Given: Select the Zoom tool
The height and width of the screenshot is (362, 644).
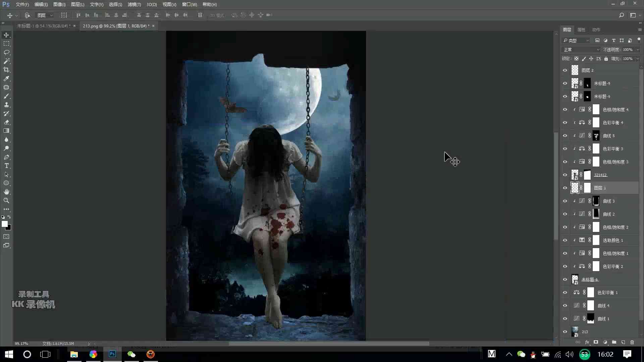Looking at the screenshot, I should 6,201.
